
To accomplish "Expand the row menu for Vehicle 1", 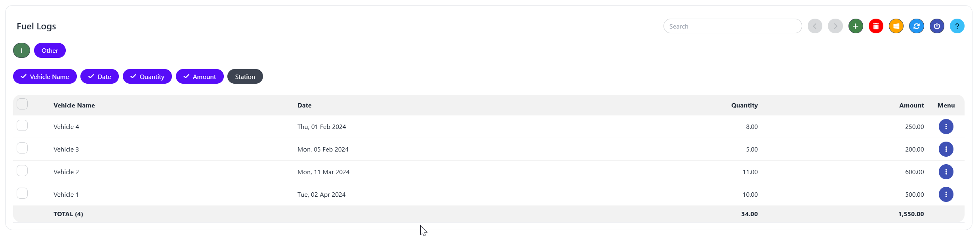I will pyautogui.click(x=946, y=194).
